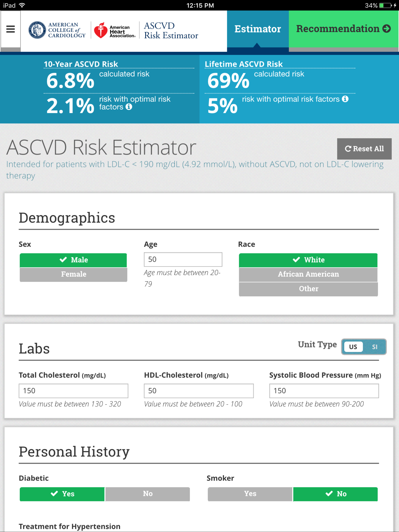Tap the American College of Cardiology logo
The height and width of the screenshot is (532, 399).
57,30
